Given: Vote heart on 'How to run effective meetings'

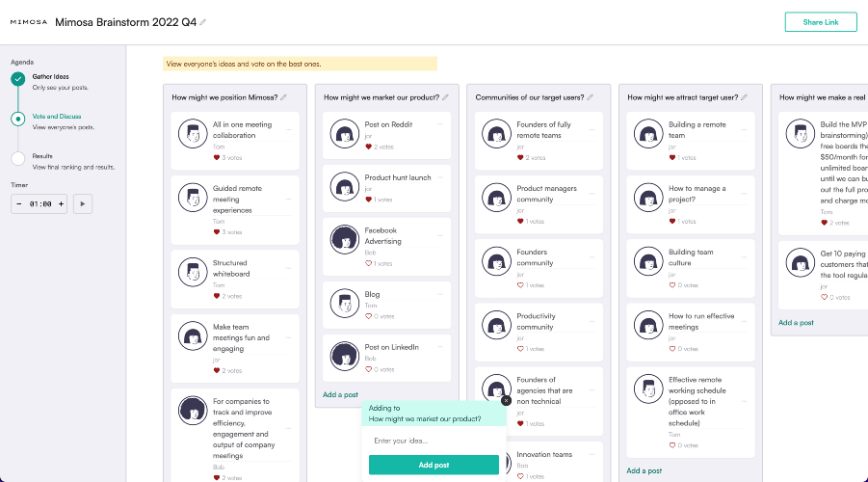Looking at the screenshot, I should [x=672, y=349].
